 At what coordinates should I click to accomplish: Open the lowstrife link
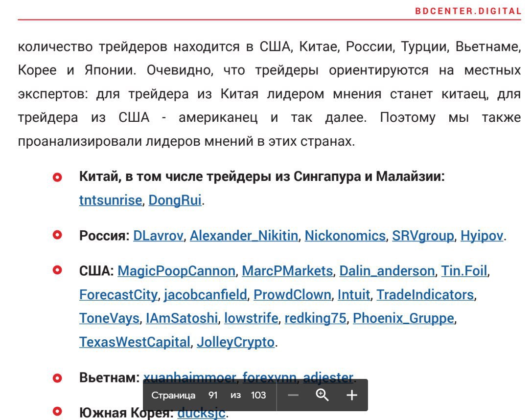251,318
